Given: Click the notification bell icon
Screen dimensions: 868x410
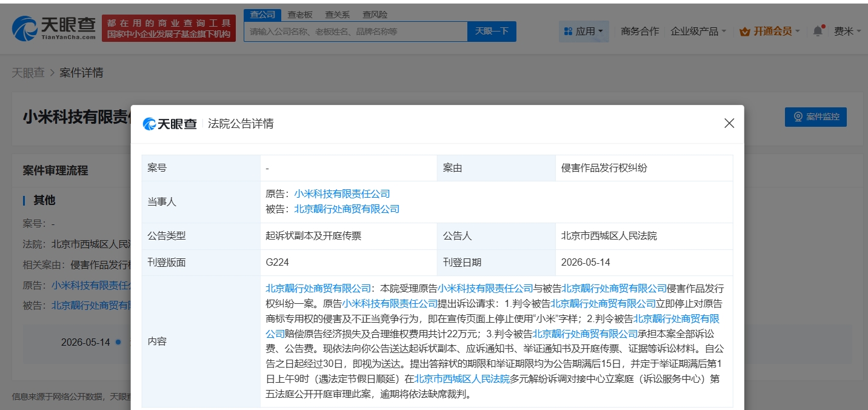Looking at the screenshot, I should pyautogui.click(x=818, y=31).
